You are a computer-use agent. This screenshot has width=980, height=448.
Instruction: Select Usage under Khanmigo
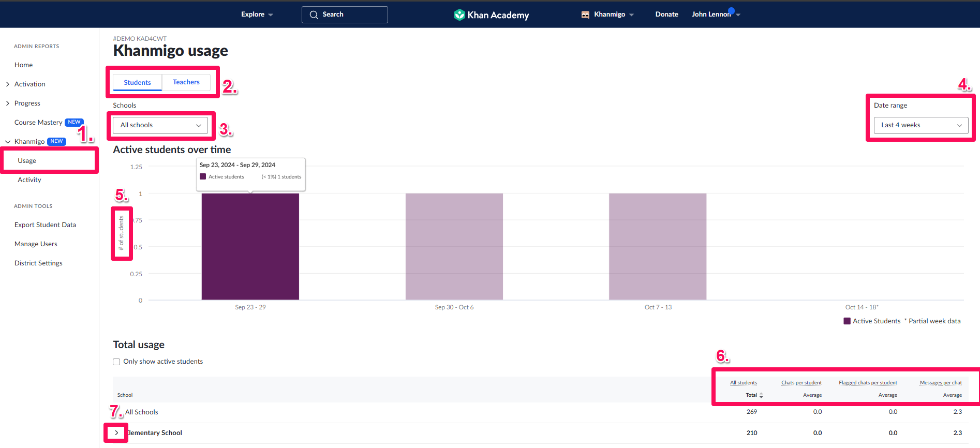[x=27, y=161]
